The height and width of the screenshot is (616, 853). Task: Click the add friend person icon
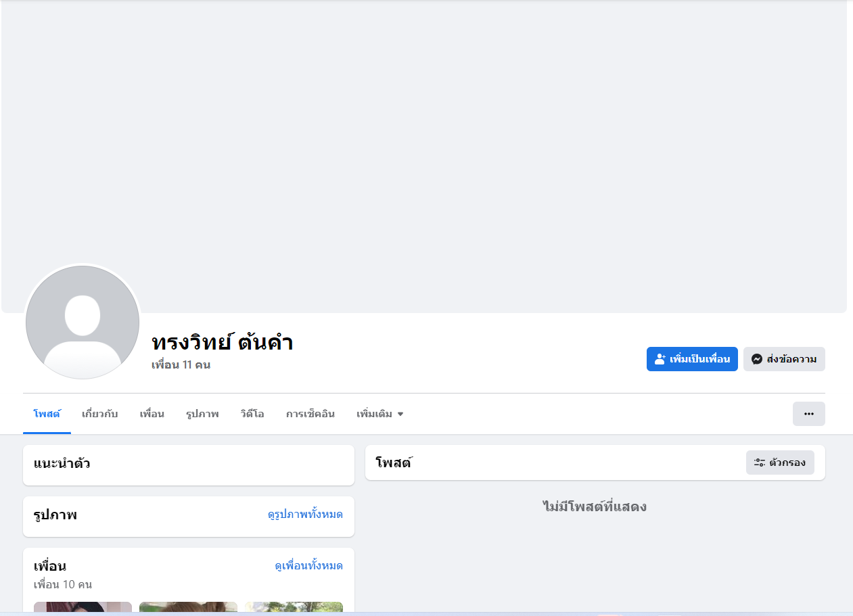tap(660, 359)
